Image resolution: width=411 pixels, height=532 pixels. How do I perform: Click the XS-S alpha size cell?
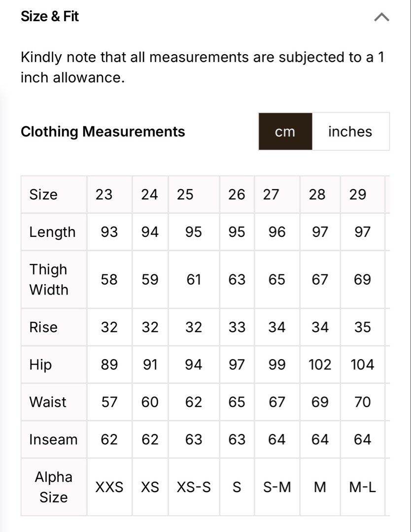(194, 487)
